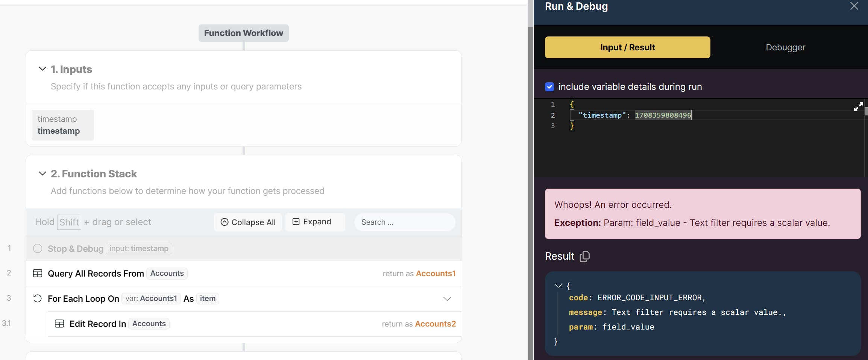The image size is (868, 360).
Task: Collapse the 2. Function Stack section
Action: pyautogui.click(x=42, y=173)
